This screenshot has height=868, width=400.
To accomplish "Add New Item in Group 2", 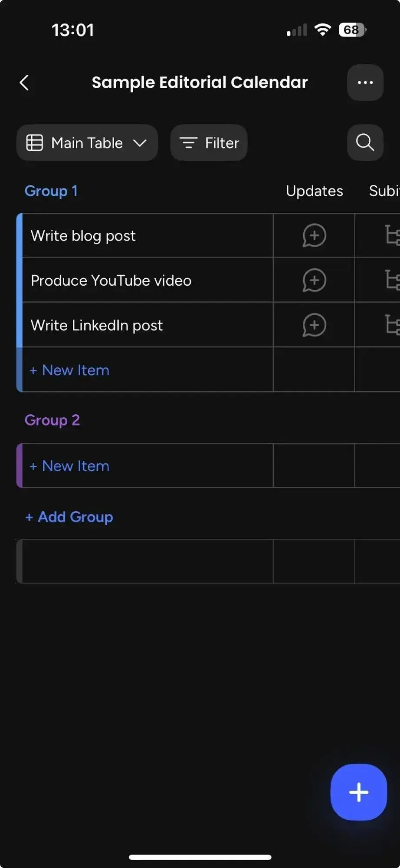I will [x=69, y=466].
